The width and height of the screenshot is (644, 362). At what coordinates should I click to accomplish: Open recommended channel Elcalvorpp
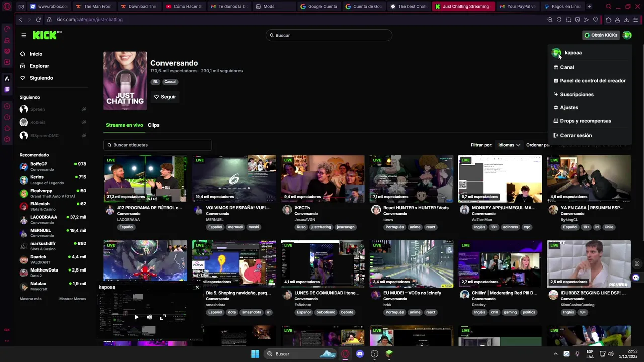pos(52,193)
